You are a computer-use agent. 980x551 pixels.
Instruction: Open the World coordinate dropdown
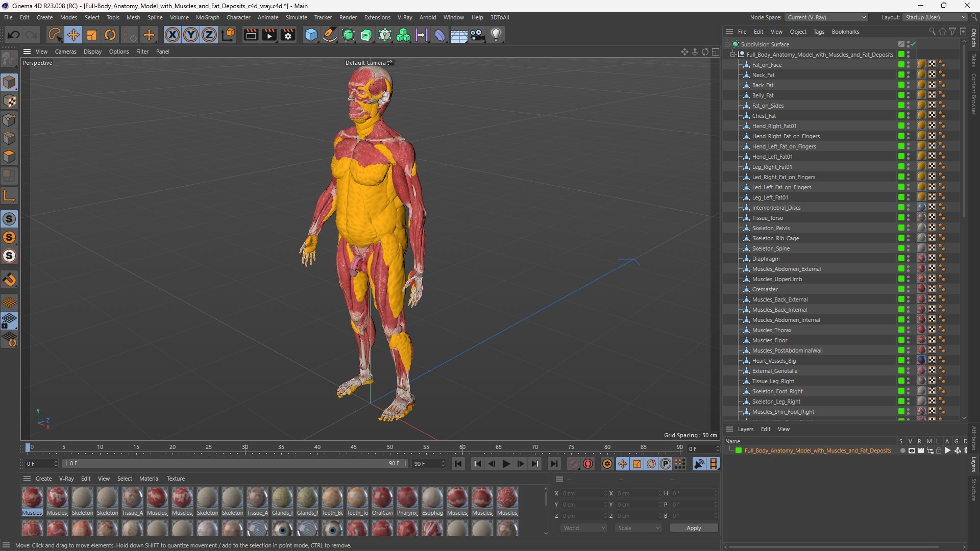point(583,528)
